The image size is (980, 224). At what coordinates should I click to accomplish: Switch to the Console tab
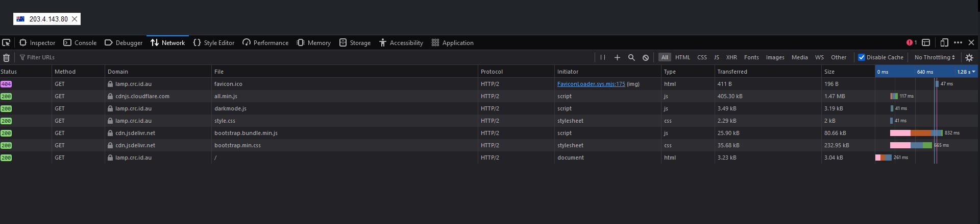tap(80, 43)
